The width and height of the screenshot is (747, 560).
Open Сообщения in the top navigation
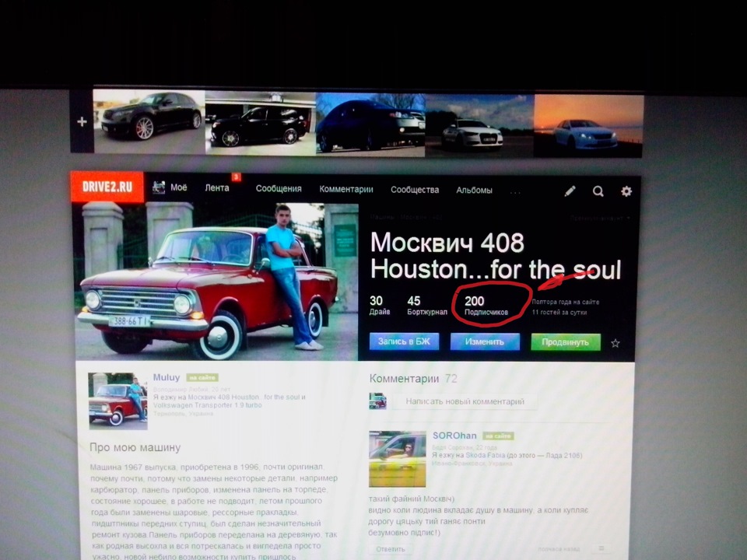pyautogui.click(x=279, y=188)
